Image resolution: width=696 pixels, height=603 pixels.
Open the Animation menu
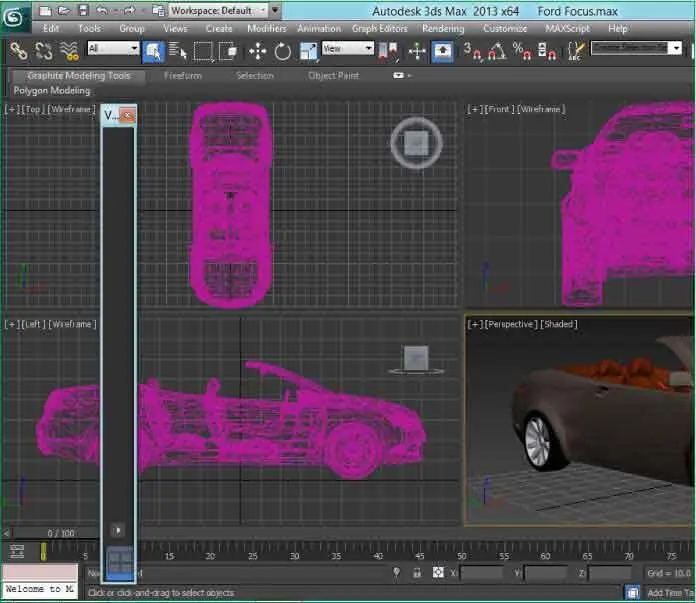click(319, 28)
